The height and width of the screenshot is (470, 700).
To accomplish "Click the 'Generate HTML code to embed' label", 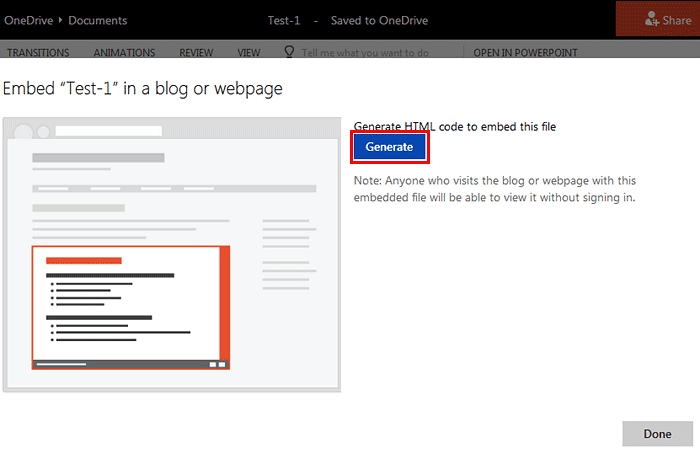I will tap(454, 126).
